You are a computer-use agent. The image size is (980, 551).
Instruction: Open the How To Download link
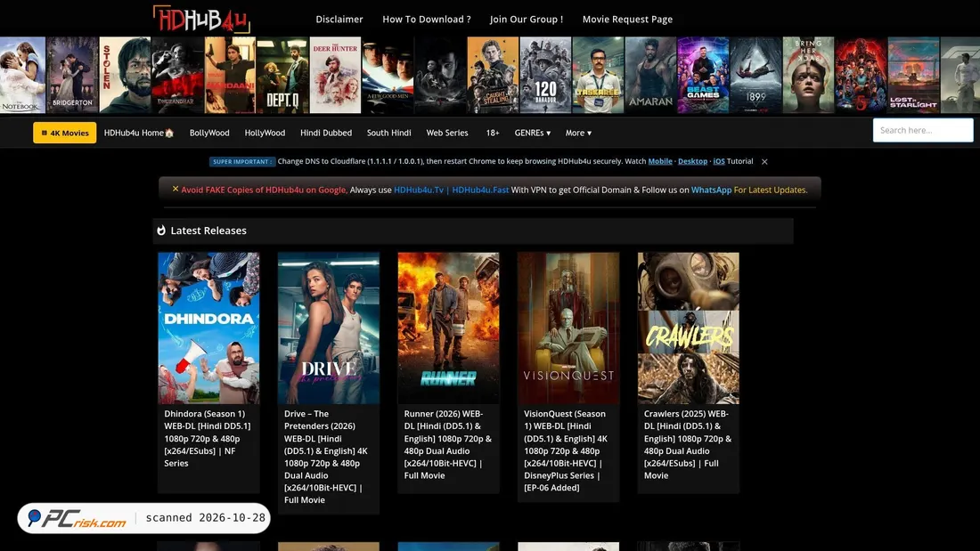[x=427, y=19]
